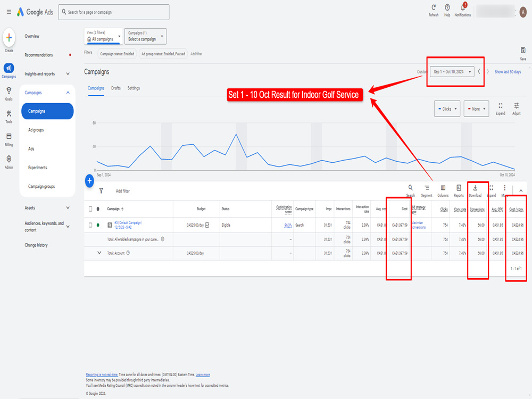Screen dimensions: 532x399
Task: Collapse the table toolbar with up chevron
Action: click(x=521, y=190)
